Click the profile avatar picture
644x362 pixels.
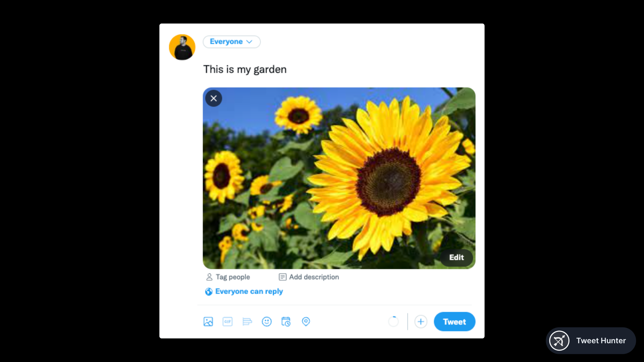[182, 47]
